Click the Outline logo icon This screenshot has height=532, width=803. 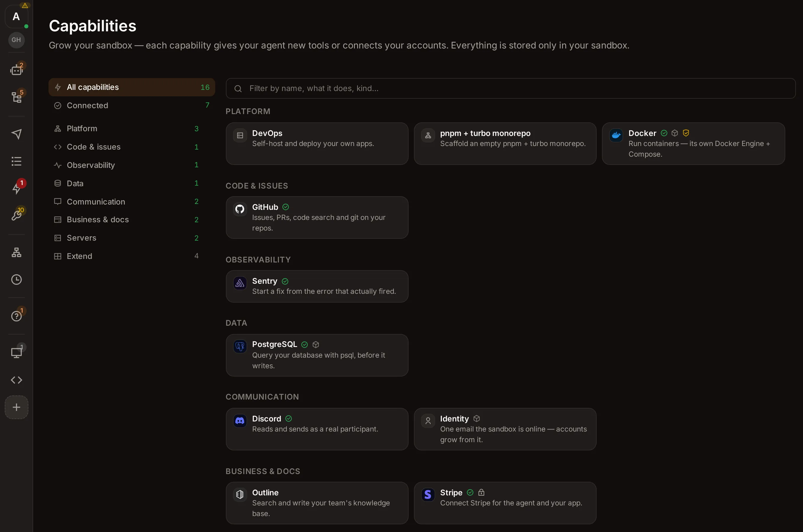coord(240,495)
